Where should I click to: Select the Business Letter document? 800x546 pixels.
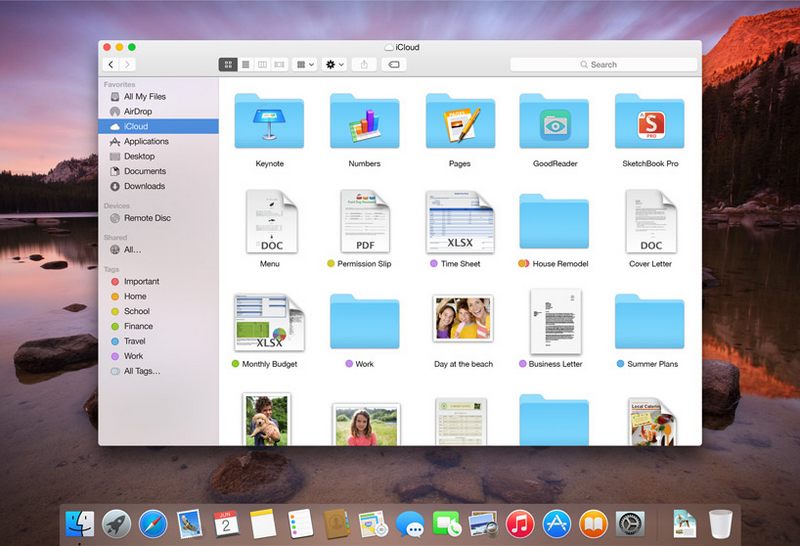pos(556,321)
